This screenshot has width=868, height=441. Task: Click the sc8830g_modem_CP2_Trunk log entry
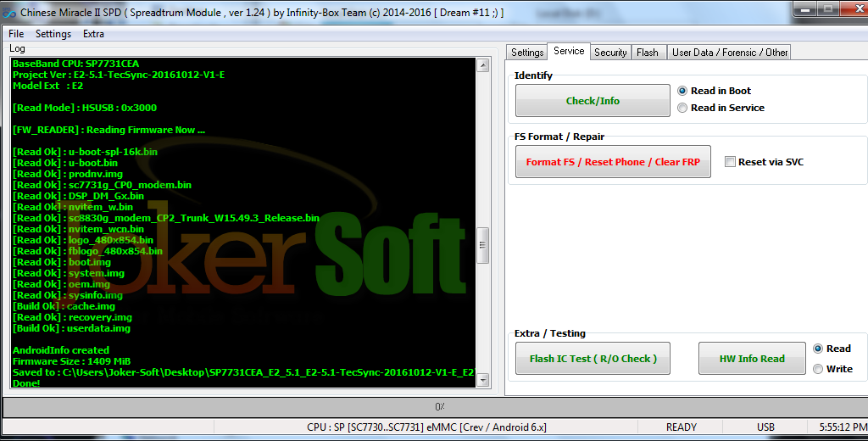click(165, 218)
